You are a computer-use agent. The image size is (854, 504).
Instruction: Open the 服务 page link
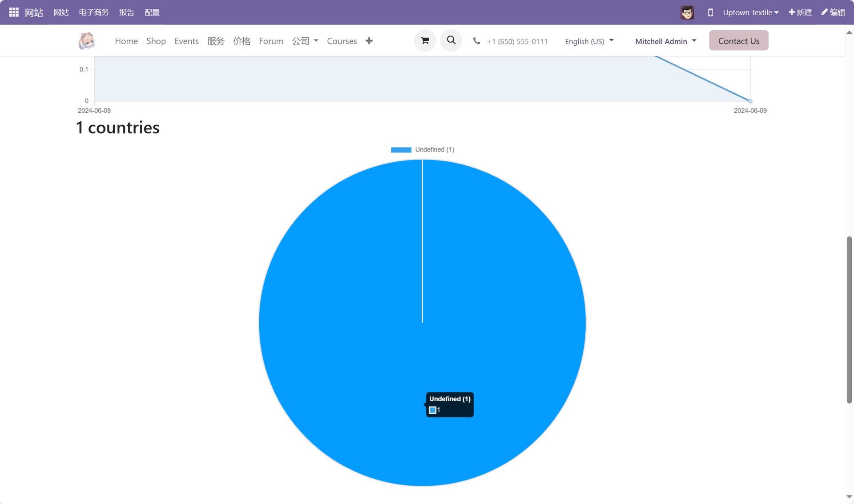pos(216,41)
